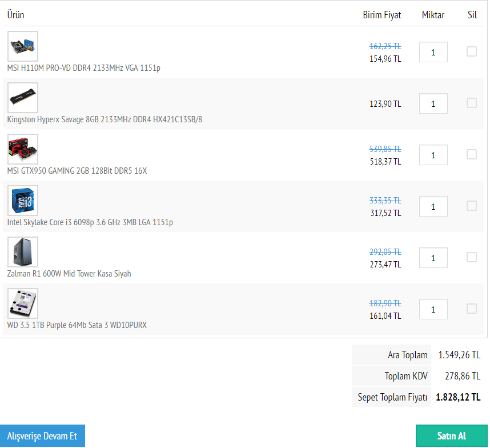Open MSI H110M PRO-VD motherboard thumbnail
This screenshot has height=448, width=490.
click(x=23, y=46)
